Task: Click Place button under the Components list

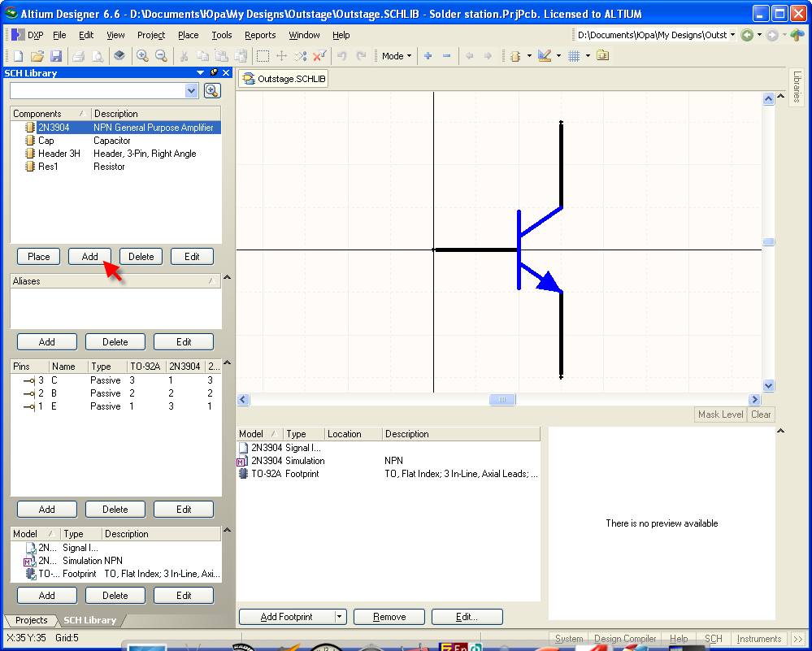Action: click(39, 256)
